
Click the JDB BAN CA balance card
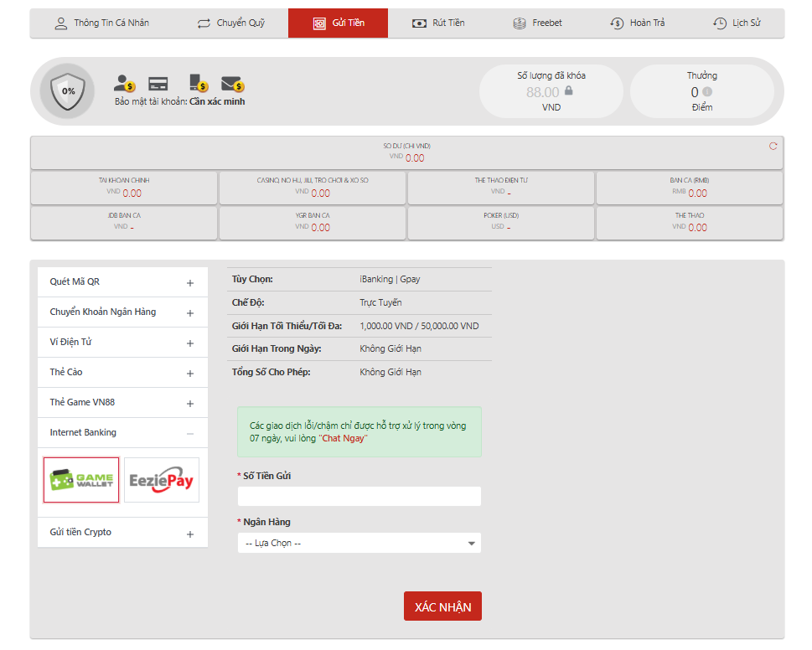pos(124,223)
